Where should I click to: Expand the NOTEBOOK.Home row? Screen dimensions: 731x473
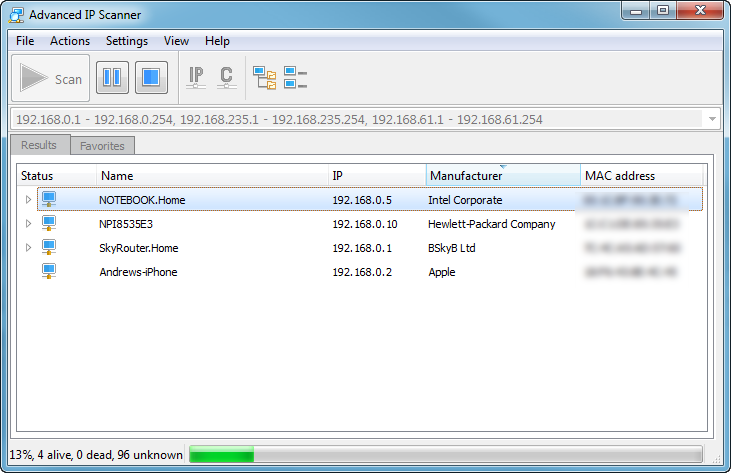[28, 199]
